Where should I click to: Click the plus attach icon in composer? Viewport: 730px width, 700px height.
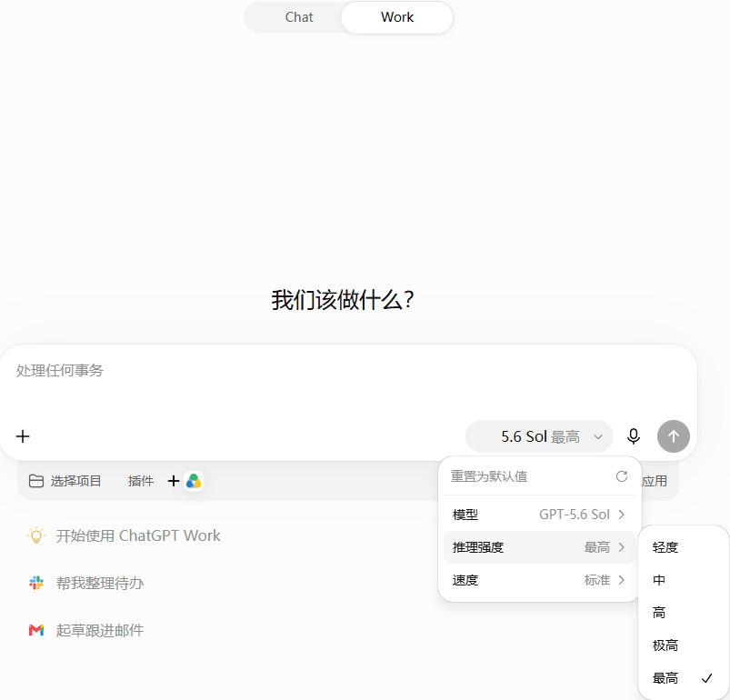[x=23, y=436]
